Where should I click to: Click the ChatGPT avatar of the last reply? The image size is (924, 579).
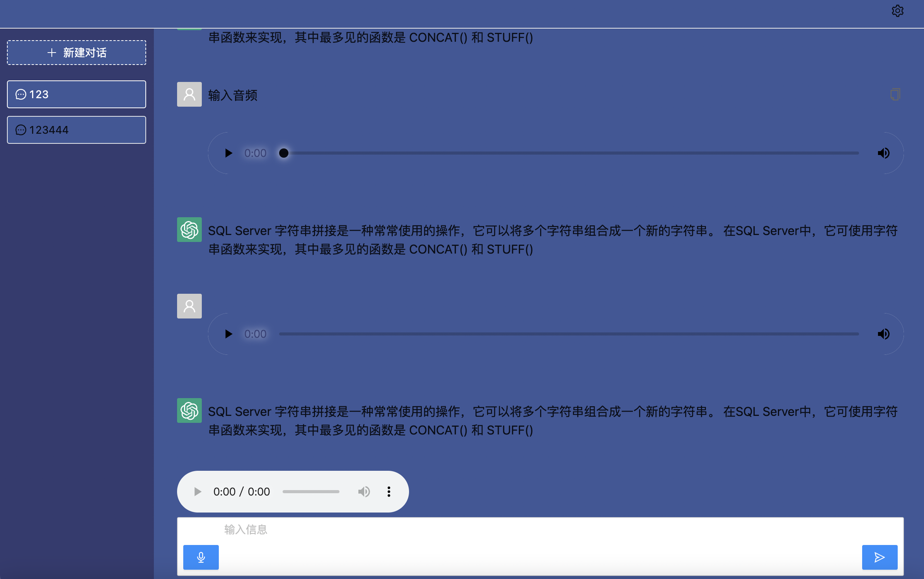[x=189, y=410]
